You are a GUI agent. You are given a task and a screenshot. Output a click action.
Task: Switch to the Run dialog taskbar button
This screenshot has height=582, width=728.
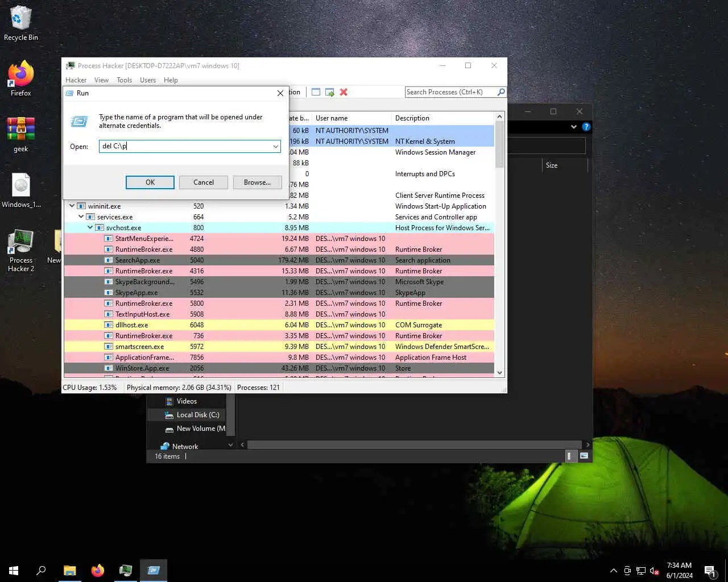pyautogui.click(x=154, y=571)
